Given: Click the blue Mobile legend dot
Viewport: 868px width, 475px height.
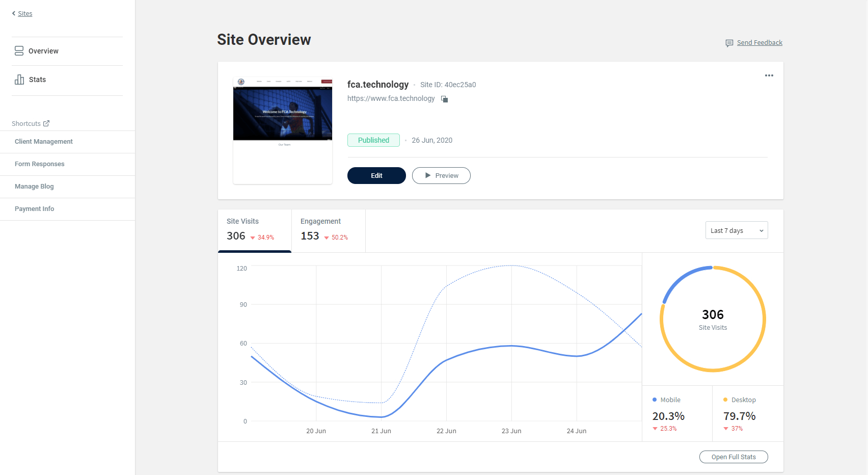Looking at the screenshot, I should click(655, 400).
